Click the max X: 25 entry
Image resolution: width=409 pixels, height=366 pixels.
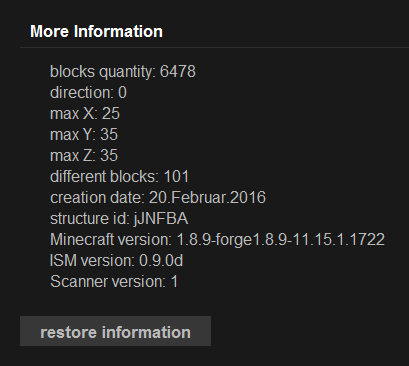(x=85, y=113)
